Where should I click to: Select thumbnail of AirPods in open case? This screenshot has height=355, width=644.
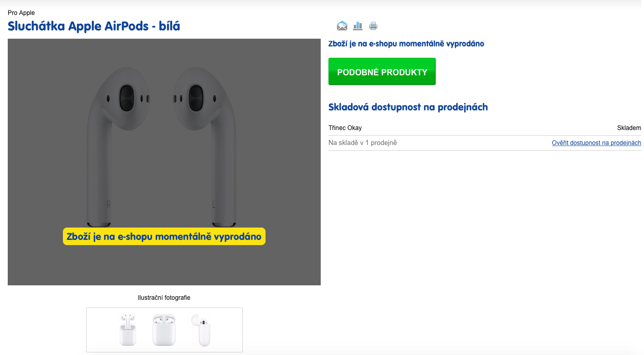tap(127, 330)
